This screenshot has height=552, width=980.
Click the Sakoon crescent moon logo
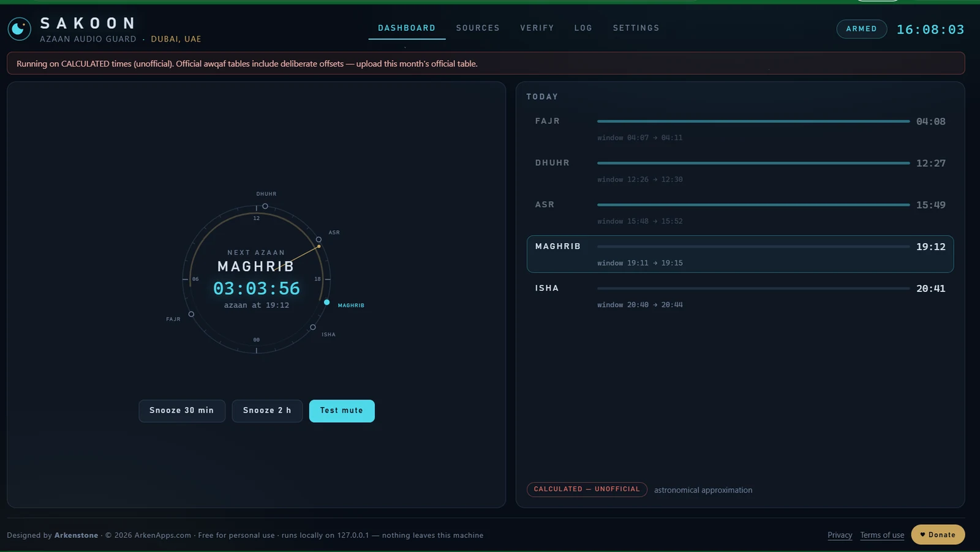20,29
